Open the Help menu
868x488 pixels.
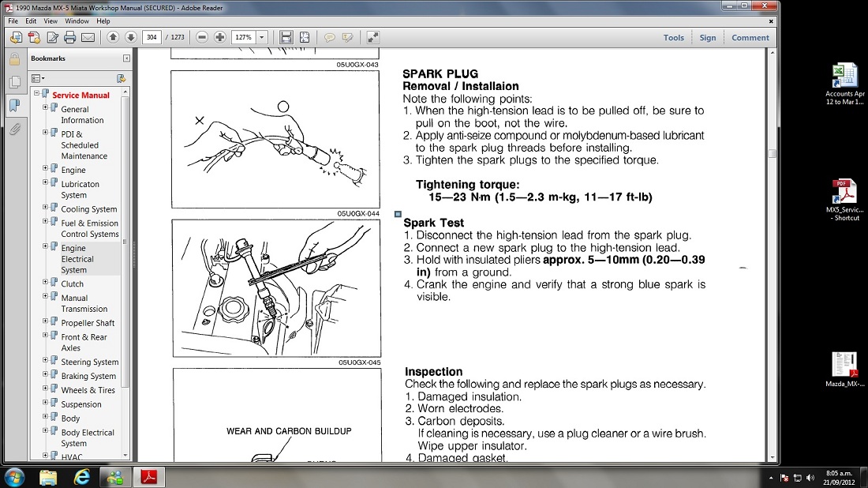(x=103, y=21)
